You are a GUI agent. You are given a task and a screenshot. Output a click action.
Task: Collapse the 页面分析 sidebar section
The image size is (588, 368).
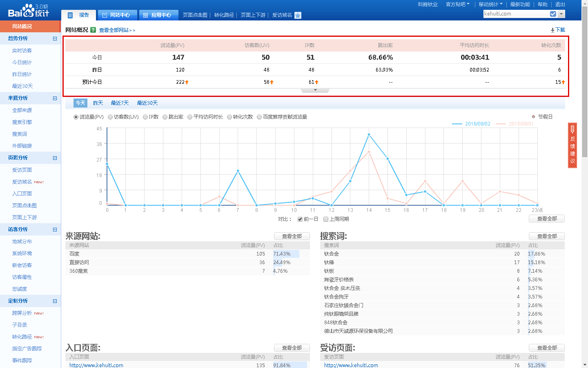tap(55, 158)
